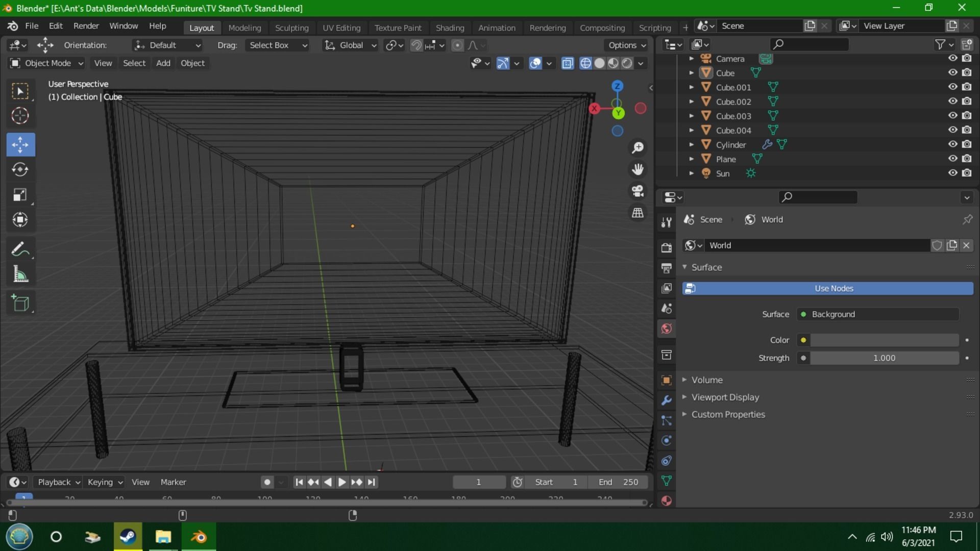Image resolution: width=980 pixels, height=551 pixels.
Task: Open the Orientation Default dropdown
Action: pyautogui.click(x=167, y=45)
